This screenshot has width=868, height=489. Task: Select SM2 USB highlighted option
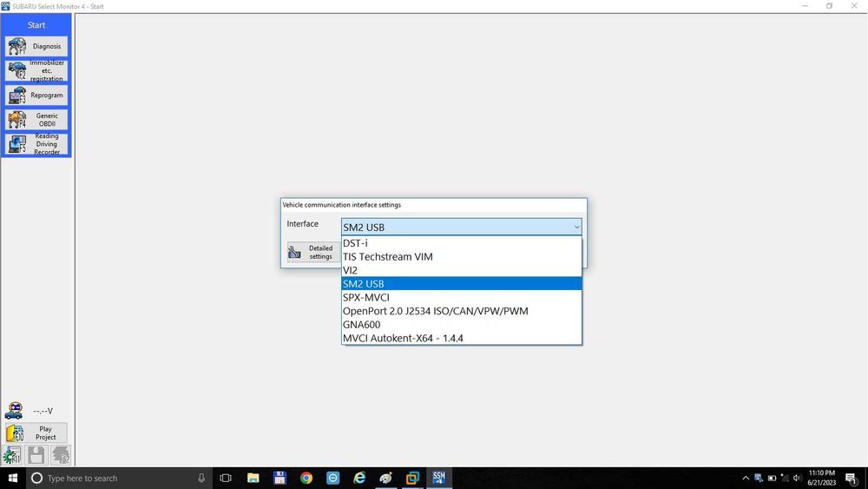[x=462, y=284]
